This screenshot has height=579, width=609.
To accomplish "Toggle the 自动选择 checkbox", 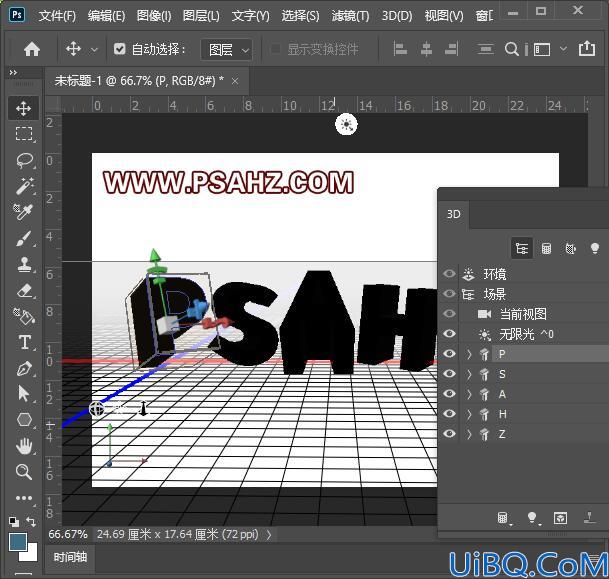I will (x=120, y=49).
